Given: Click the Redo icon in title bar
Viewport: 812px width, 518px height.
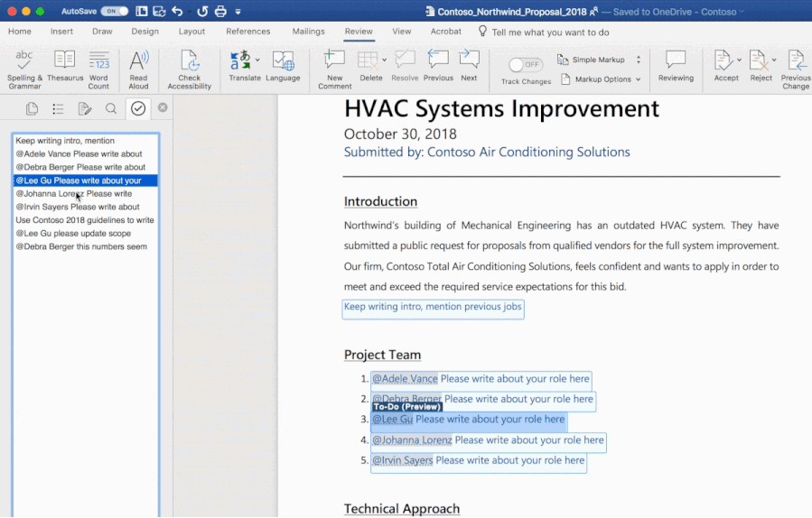Looking at the screenshot, I should (x=202, y=11).
